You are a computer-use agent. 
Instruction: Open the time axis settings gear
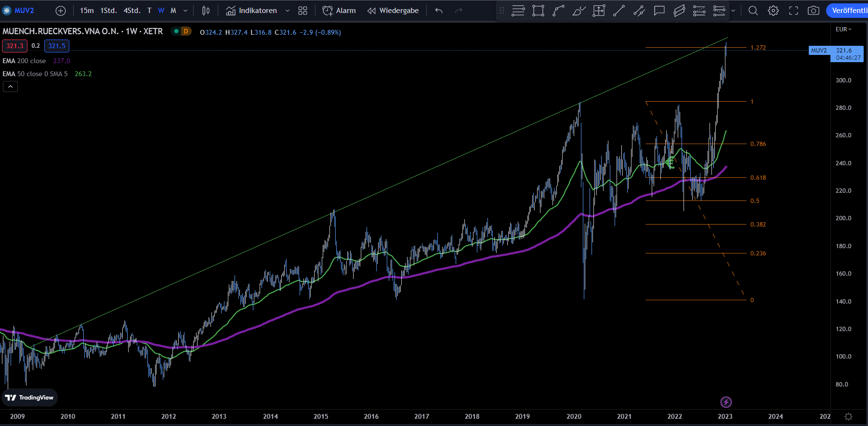[849, 416]
